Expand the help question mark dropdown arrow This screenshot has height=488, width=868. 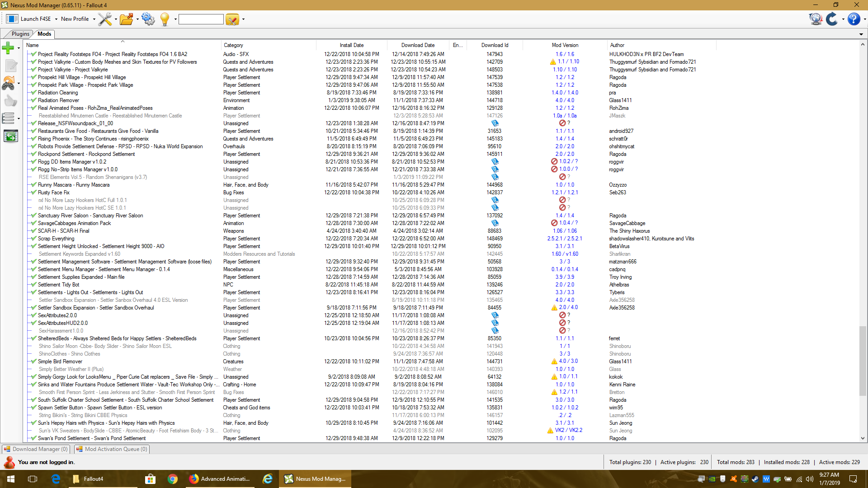click(864, 19)
